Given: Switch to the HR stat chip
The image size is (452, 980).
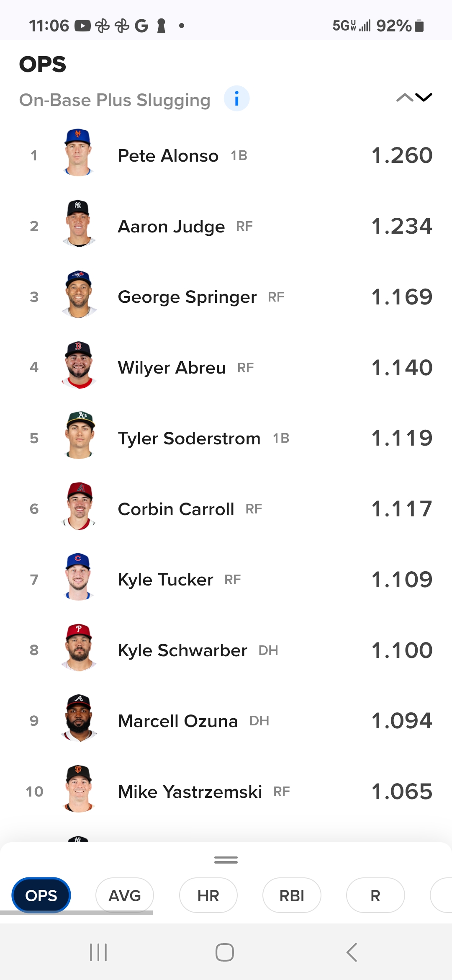Looking at the screenshot, I should tap(208, 895).
